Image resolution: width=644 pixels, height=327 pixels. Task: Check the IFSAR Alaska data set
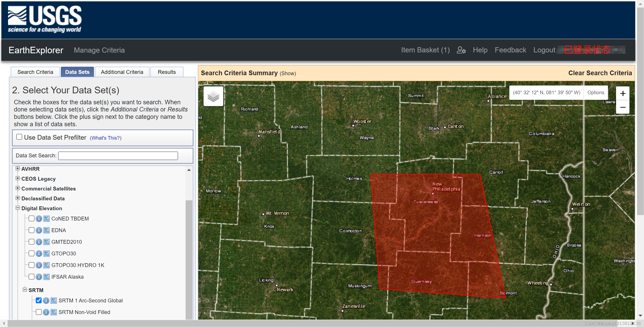coord(32,276)
